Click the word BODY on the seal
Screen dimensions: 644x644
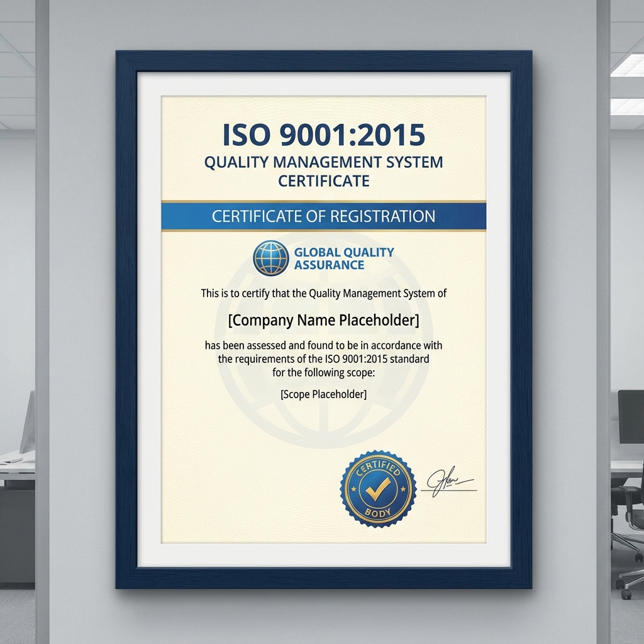378,513
